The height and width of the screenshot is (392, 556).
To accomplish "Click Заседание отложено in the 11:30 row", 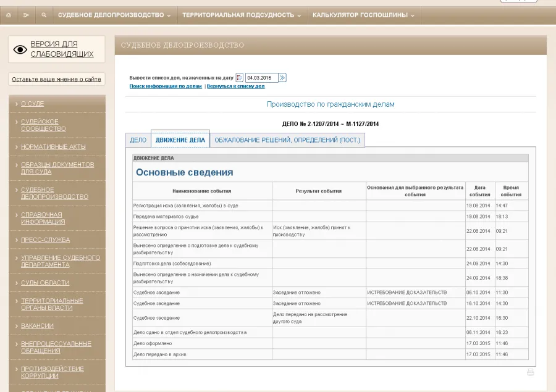I will (297, 293).
